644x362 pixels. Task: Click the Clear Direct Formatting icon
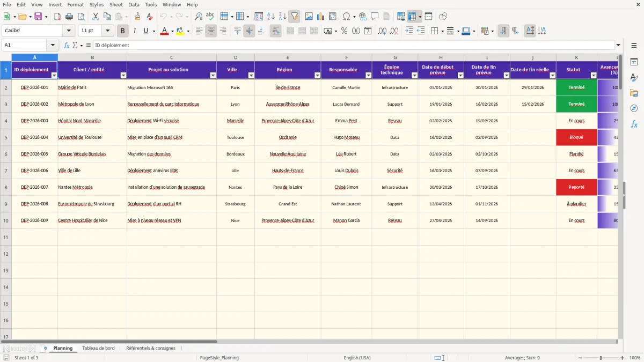coord(149,17)
